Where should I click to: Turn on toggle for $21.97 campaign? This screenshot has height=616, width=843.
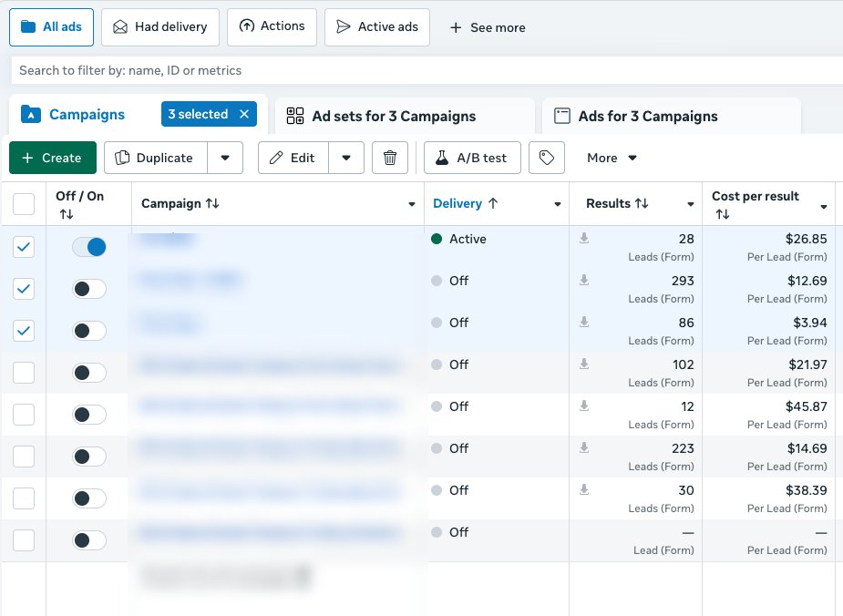[89, 373]
